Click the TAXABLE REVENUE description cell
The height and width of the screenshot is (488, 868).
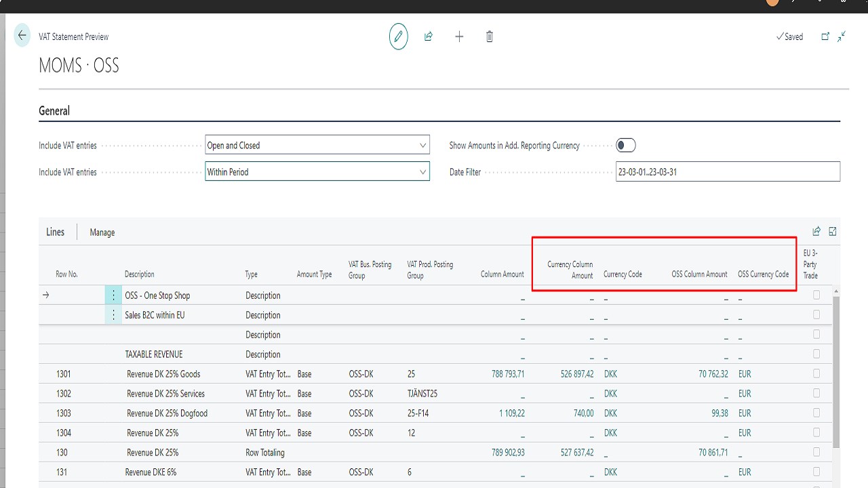pyautogui.click(x=154, y=354)
